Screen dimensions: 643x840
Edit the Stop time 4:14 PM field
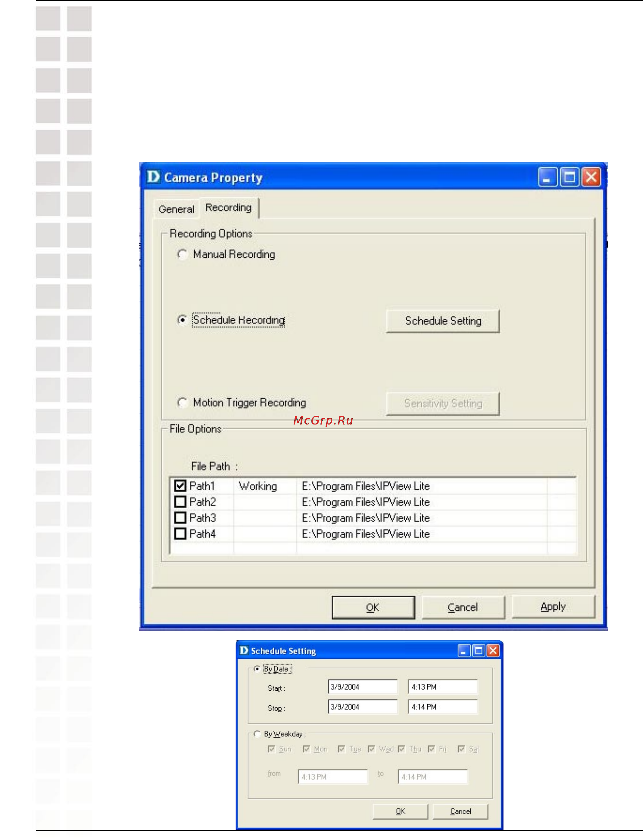click(x=443, y=707)
